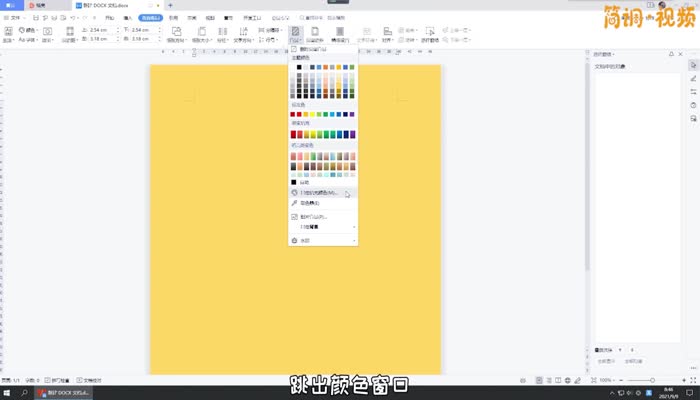Click the top margin 2.54 cm field
Viewport: 700px width, 400px height.
[x=100, y=30]
